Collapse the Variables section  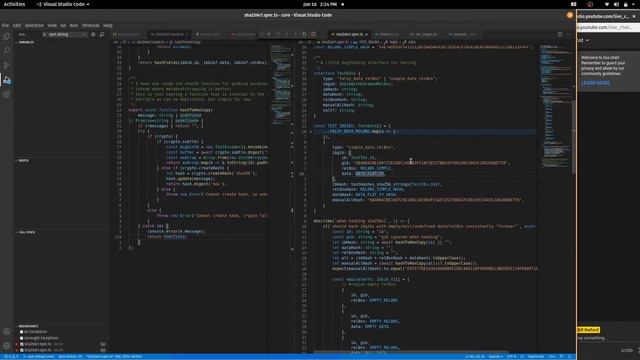click(25, 42)
